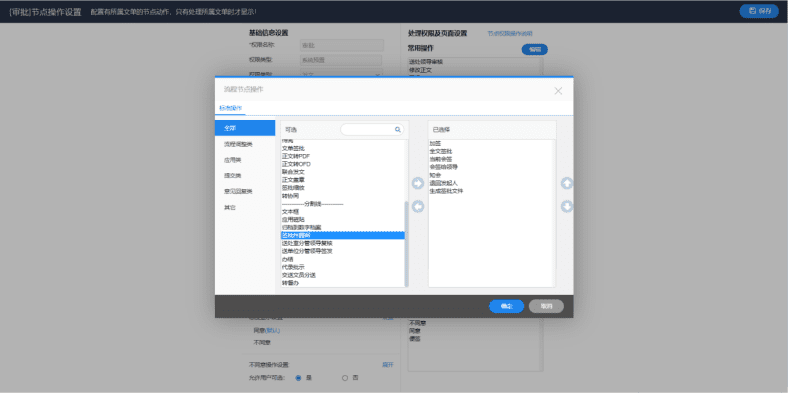Click 同意(默认) entry in background form
Screen dimensions: 788x393
pos(266,331)
